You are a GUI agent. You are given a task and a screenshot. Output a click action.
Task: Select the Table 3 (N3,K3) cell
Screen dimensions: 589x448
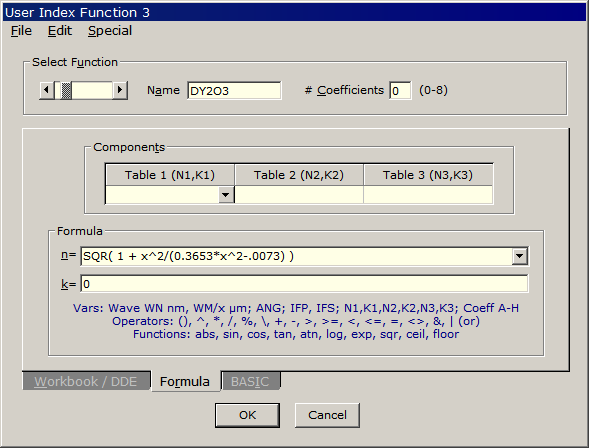pyautogui.click(x=428, y=195)
